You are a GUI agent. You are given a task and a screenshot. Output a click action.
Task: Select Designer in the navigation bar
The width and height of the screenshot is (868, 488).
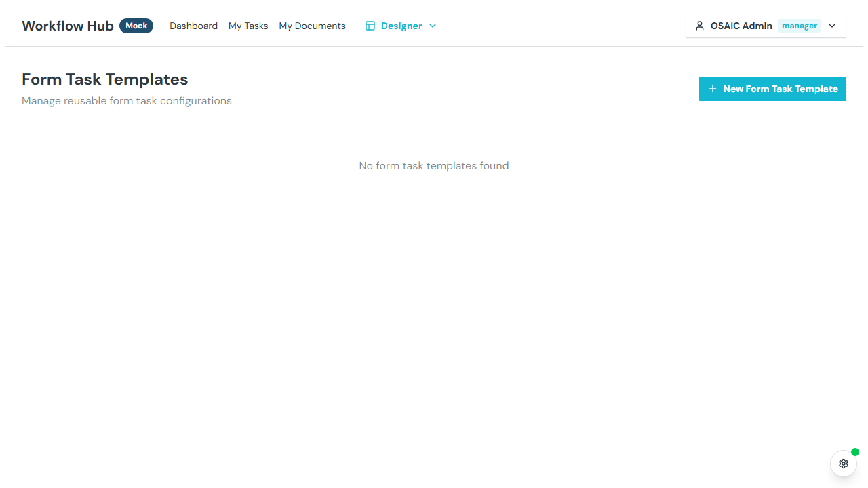403,25
